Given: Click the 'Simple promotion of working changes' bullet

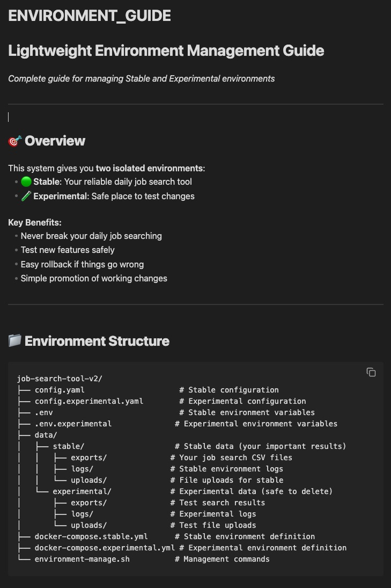Looking at the screenshot, I should (94, 279).
